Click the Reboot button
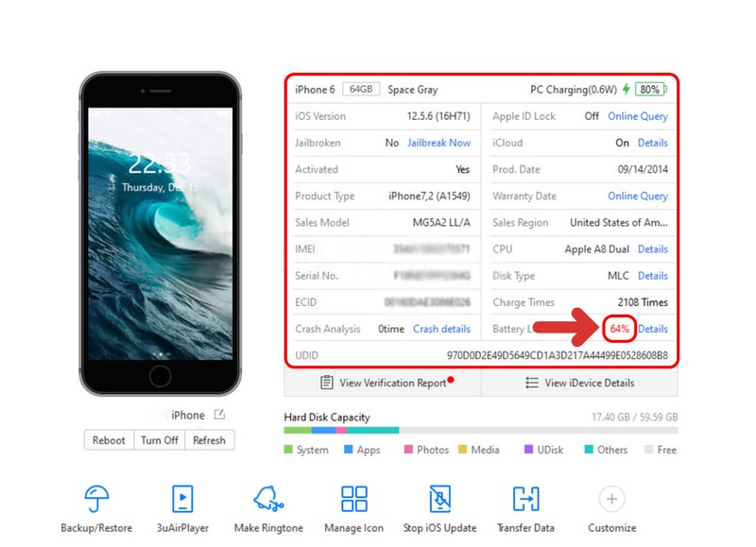The width and height of the screenshot is (756, 547). 109,440
